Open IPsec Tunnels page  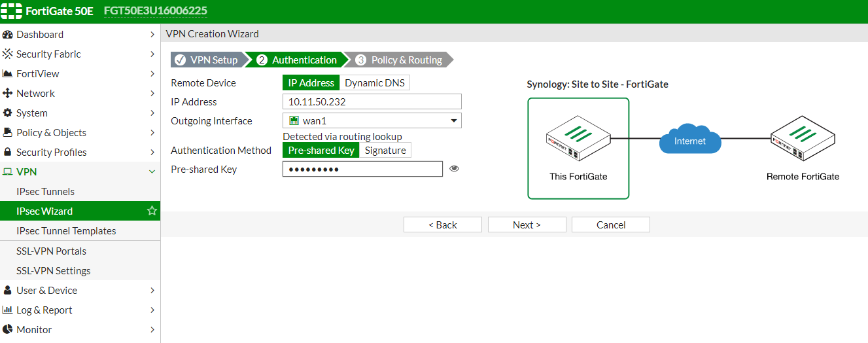click(80, 192)
